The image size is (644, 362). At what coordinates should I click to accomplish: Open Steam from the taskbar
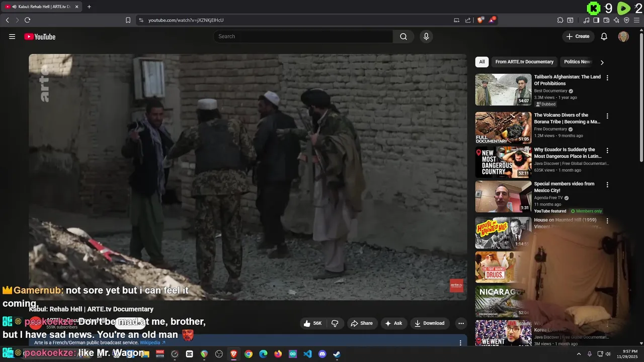tap(337, 354)
